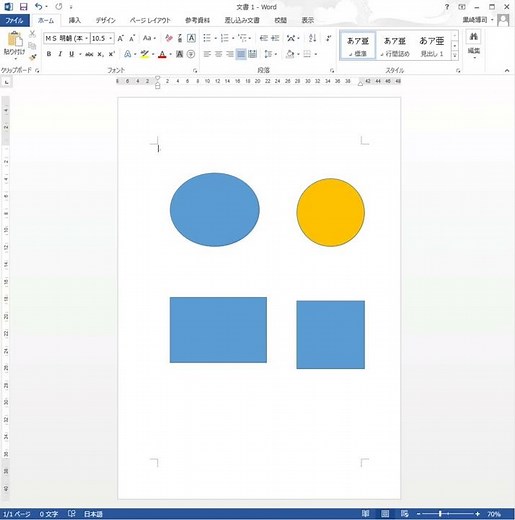The image size is (515, 520).
Task: Click the Copy icon in the clipboard group
Action: pyautogui.click(x=32, y=46)
